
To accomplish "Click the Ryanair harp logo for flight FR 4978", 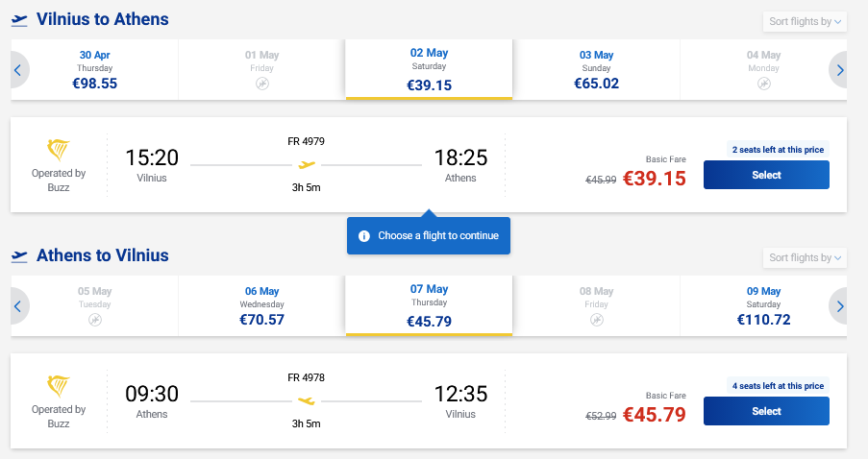I will click(x=59, y=387).
